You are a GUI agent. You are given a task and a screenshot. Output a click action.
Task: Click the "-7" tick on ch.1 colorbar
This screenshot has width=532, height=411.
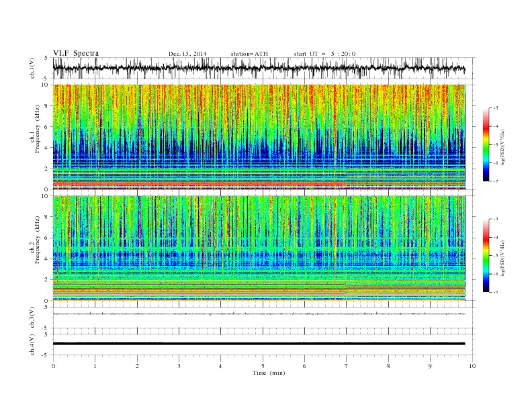(495, 181)
